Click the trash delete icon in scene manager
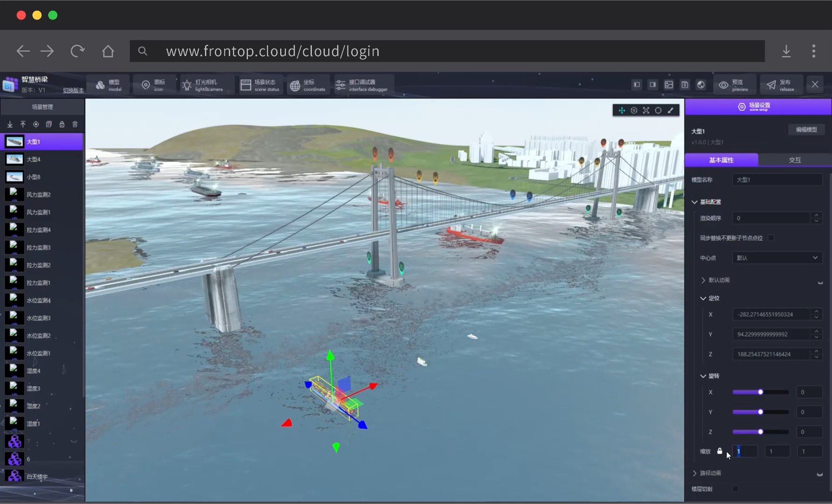The width and height of the screenshot is (832, 504). pyautogui.click(x=75, y=124)
